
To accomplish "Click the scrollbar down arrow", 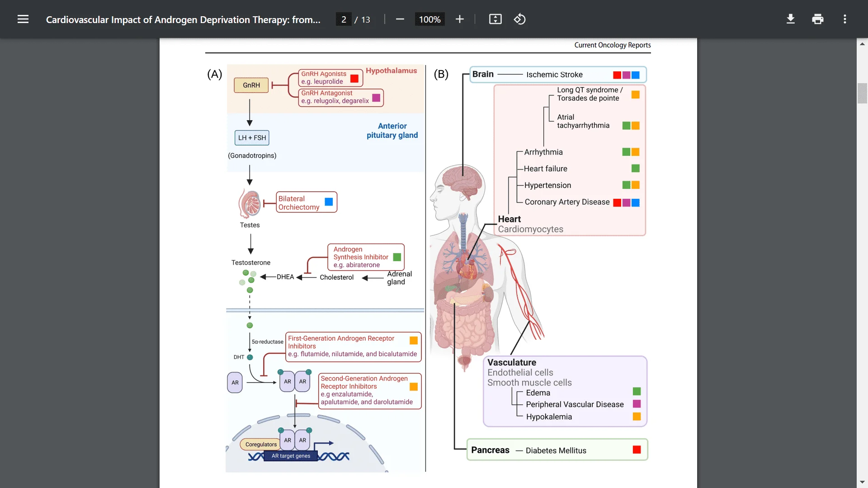I will click(862, 481).
